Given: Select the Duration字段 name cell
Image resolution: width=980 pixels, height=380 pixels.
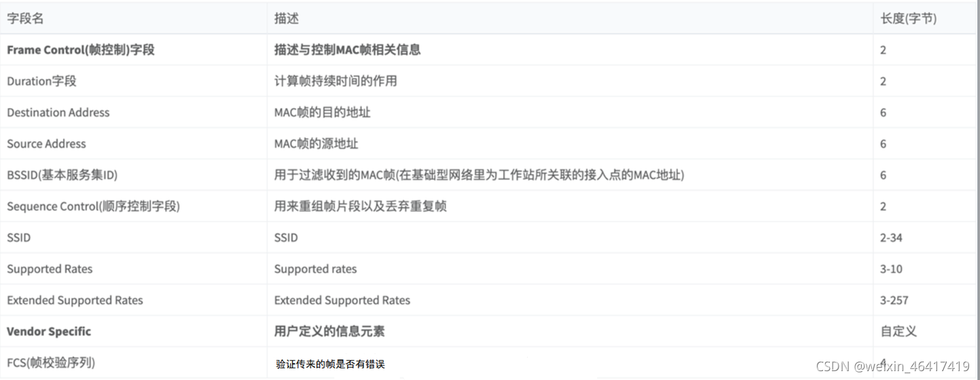Looking at the screenshot, I should (x=41, y=81).
